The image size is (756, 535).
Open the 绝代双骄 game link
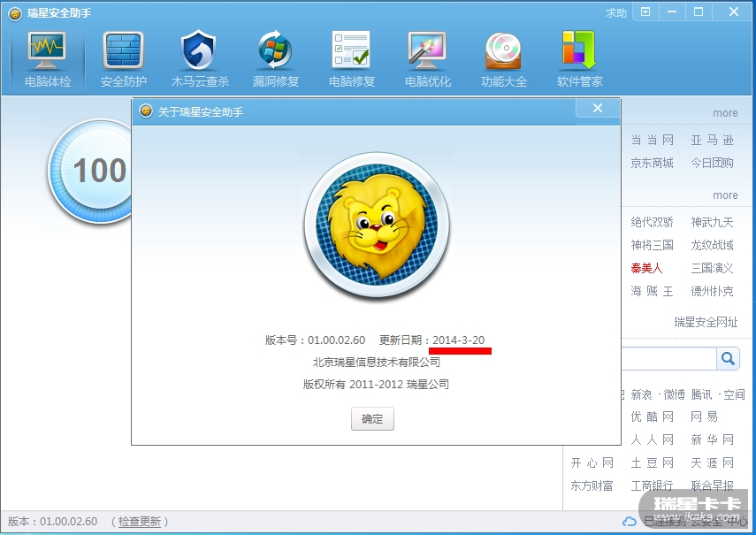click(652, 222)
